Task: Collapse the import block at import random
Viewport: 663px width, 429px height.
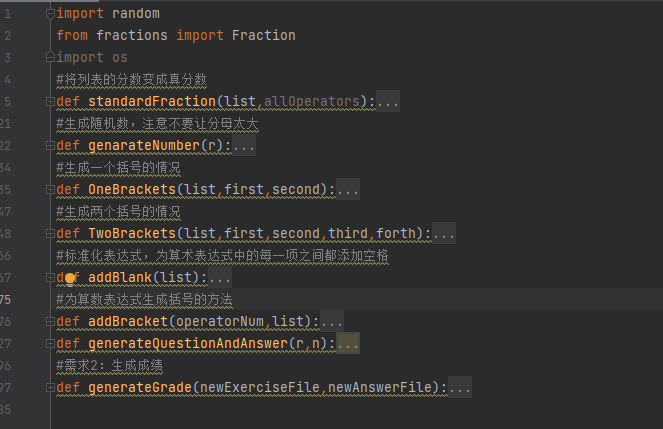Action: pos(50,13)
